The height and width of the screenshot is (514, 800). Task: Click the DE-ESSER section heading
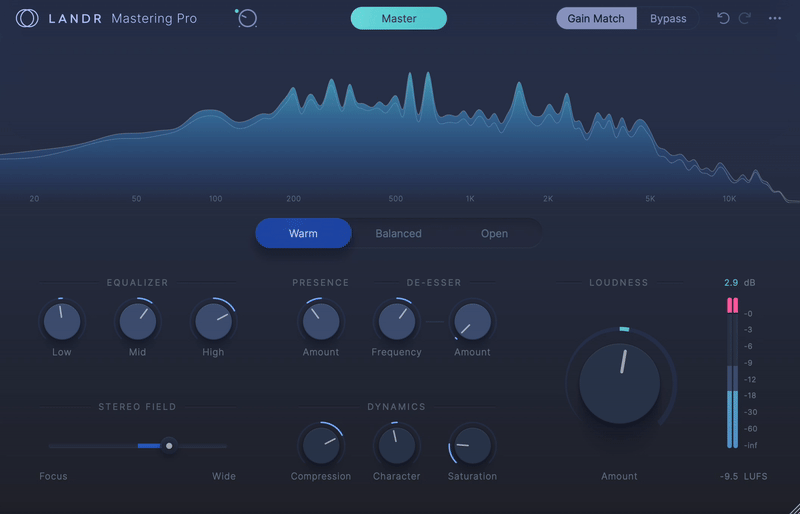click(434, 282)
